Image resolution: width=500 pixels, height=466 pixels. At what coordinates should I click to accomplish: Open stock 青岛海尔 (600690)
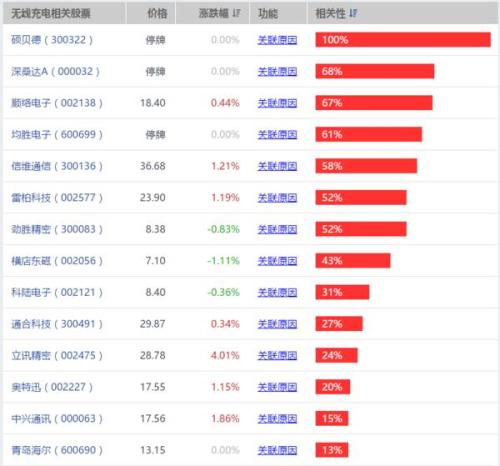pyautogui.click(x=57, y=450)
